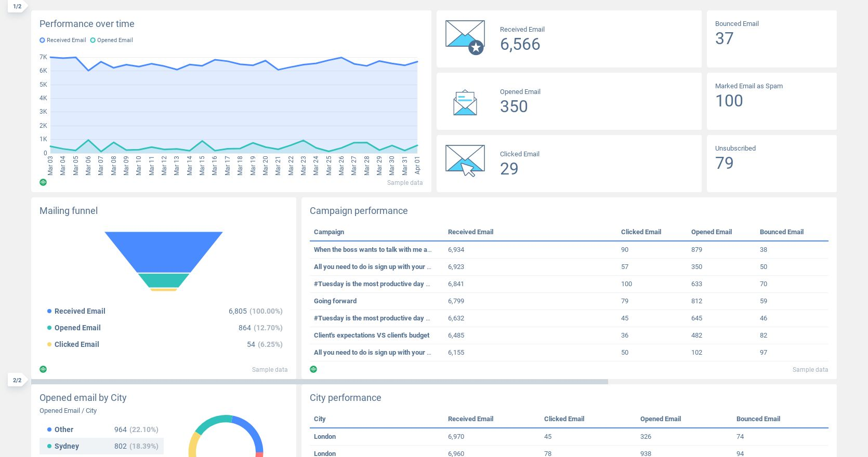Click the Opened Email 350 value
Viewport: 868px width, 457px height.
click(x=514, y=106)
